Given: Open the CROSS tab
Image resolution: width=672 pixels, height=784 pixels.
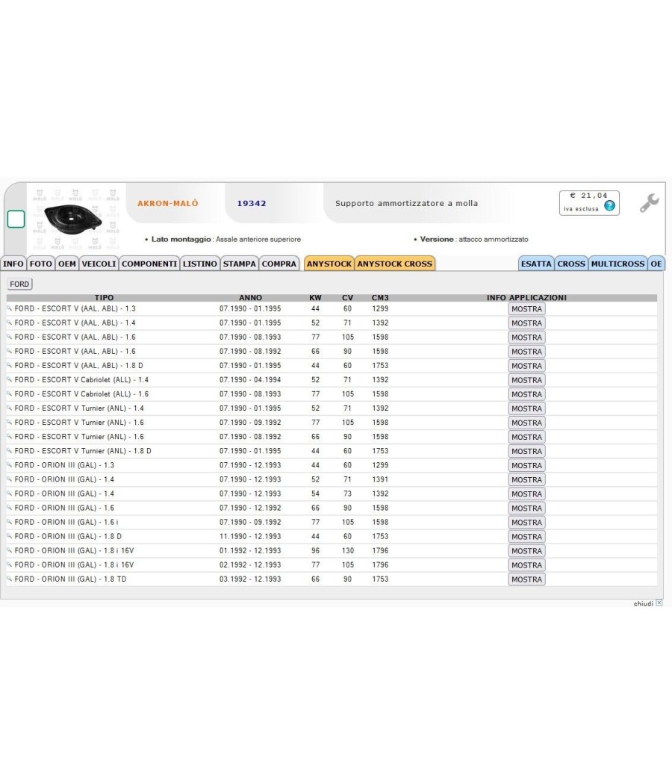Looking at the screenshot, I should 571,264.
